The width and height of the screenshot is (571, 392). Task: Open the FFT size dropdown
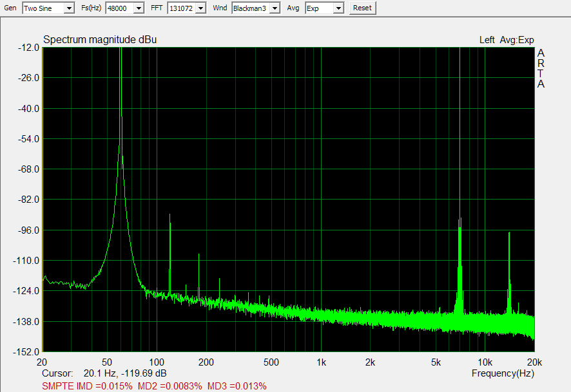(200, 8)
